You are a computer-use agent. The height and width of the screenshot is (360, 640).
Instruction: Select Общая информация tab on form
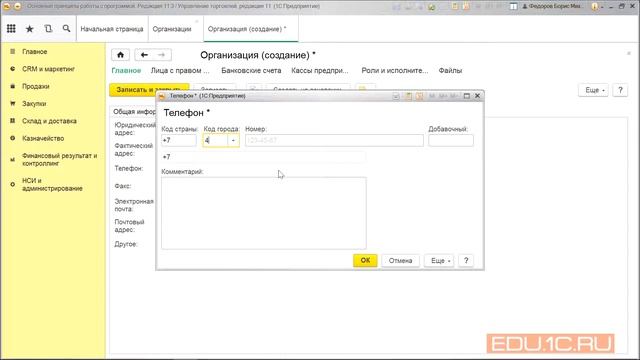pyautogui.click(x=134, y=111)
